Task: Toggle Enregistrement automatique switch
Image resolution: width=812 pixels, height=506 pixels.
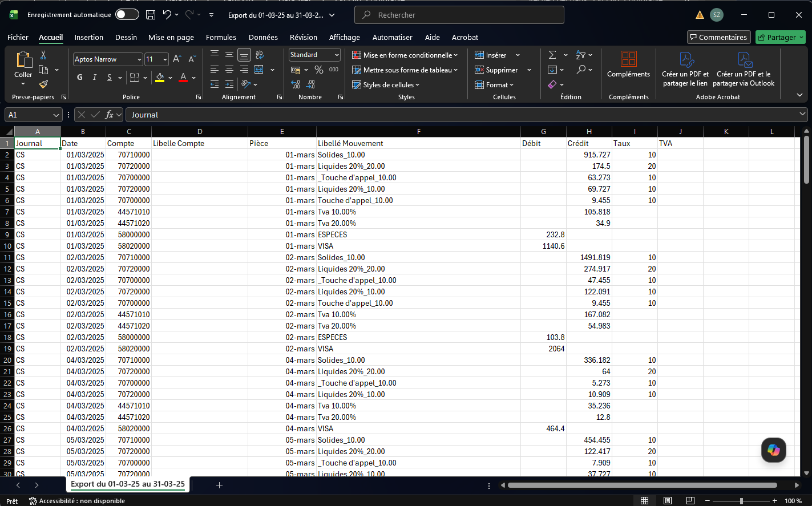Action: tap(127, 15)
